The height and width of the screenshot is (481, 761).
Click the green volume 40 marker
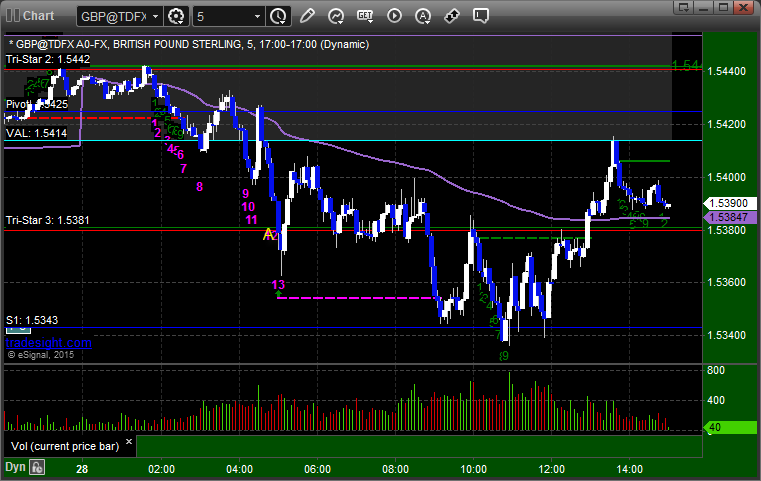[x=729, y=427]
